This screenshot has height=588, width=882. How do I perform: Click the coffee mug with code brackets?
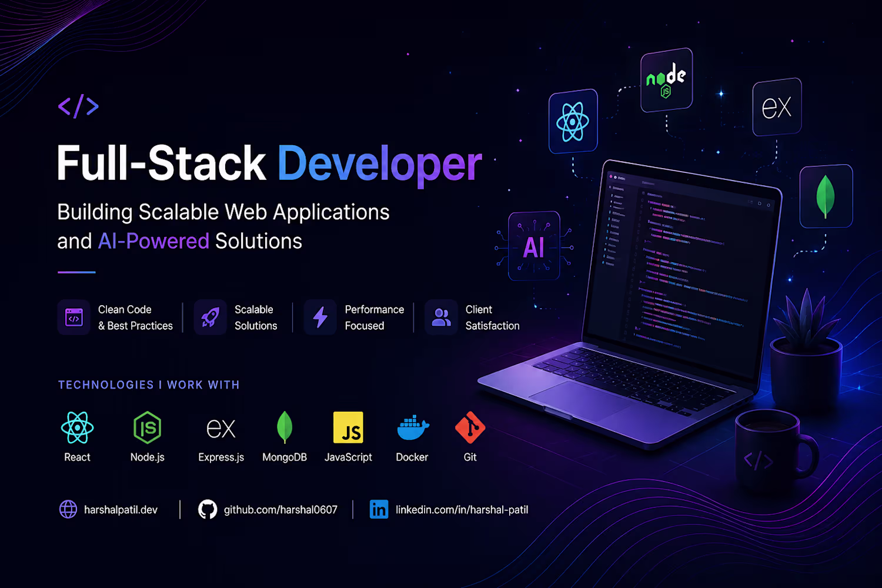[x=776, y=452]
